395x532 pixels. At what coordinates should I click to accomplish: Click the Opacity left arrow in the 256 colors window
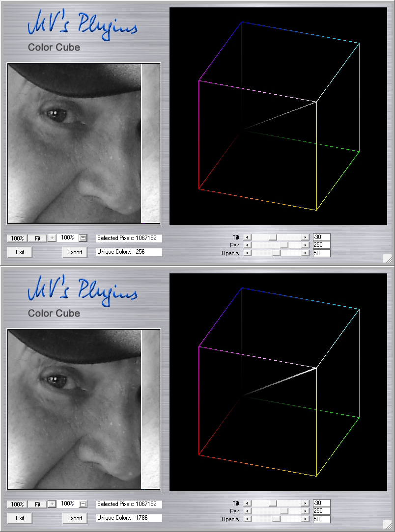(x=247, y=253)
